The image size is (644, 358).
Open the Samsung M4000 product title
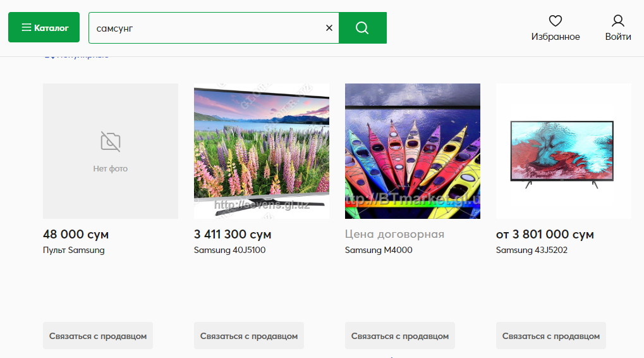[x=379, y=250]
